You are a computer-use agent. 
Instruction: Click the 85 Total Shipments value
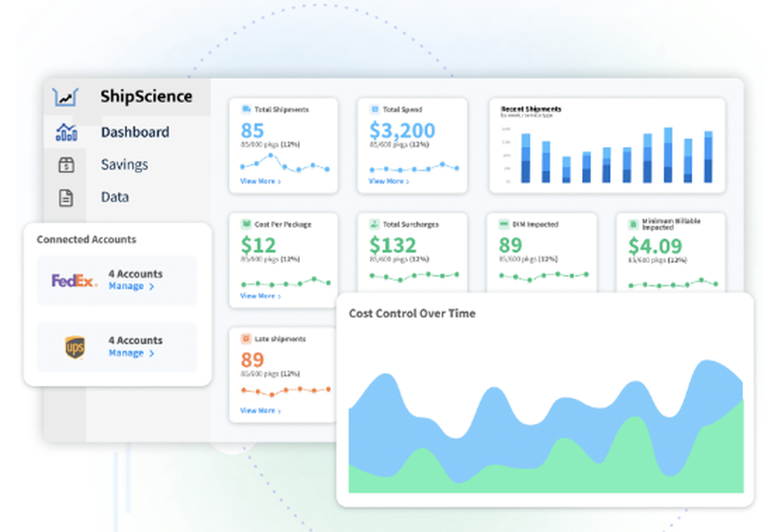point(252,130)
